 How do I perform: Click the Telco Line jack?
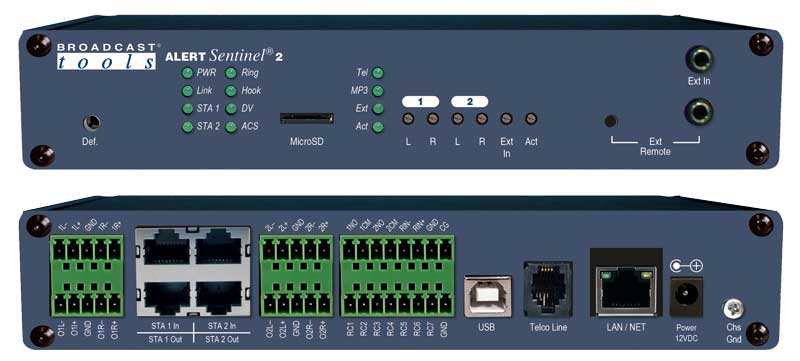click(x=547, y=289)
